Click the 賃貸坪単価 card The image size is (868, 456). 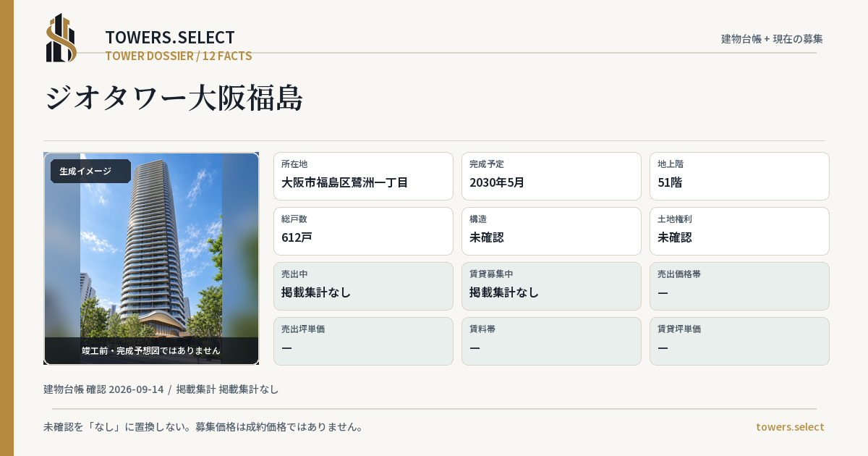tap(739, 341)
